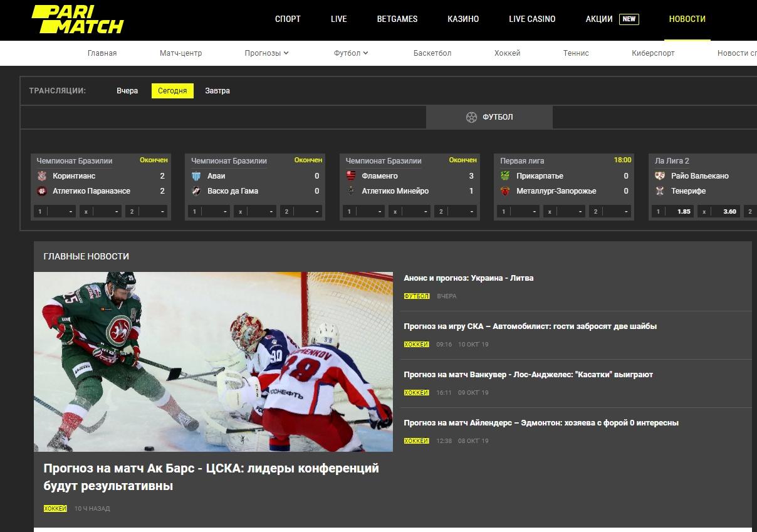757x532 pixels.
Task: Click the 18:00 kickoff time
Action: coord(622,160)
